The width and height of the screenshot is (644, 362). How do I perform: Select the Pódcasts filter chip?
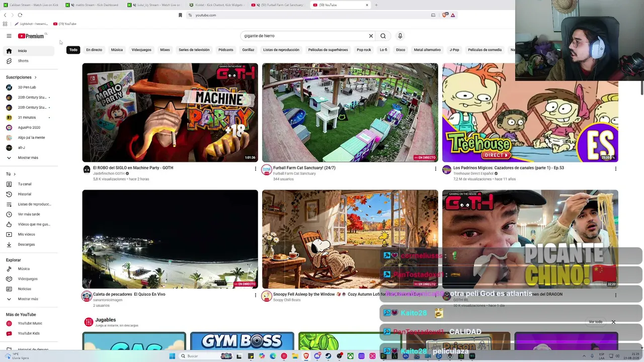click(226, 50)
